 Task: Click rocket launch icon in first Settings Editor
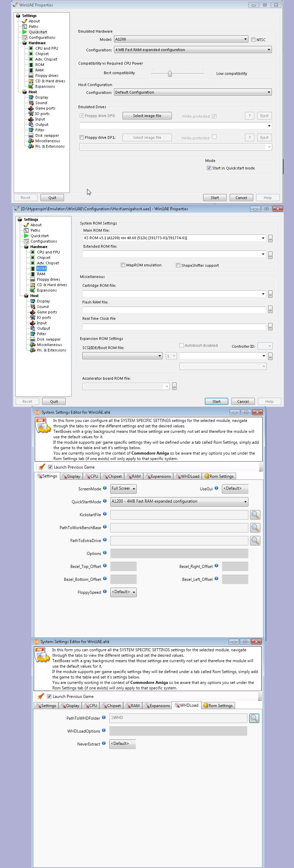[42, 467]
